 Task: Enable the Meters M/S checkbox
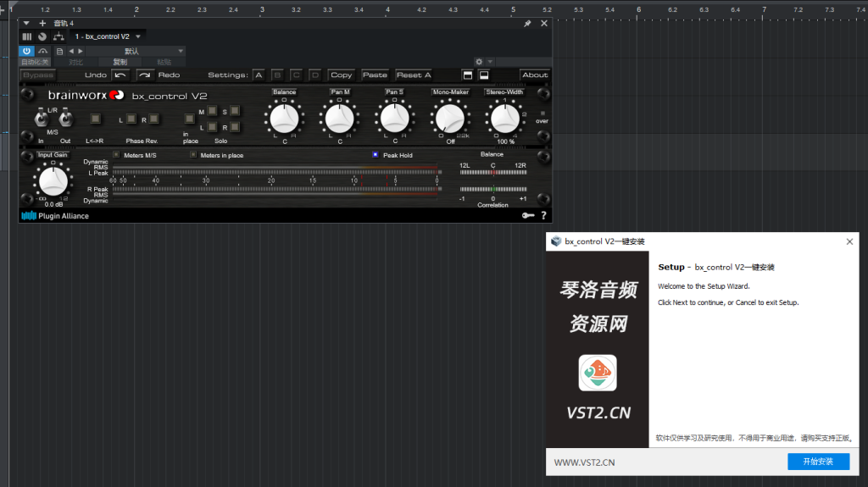coord(115,155)
